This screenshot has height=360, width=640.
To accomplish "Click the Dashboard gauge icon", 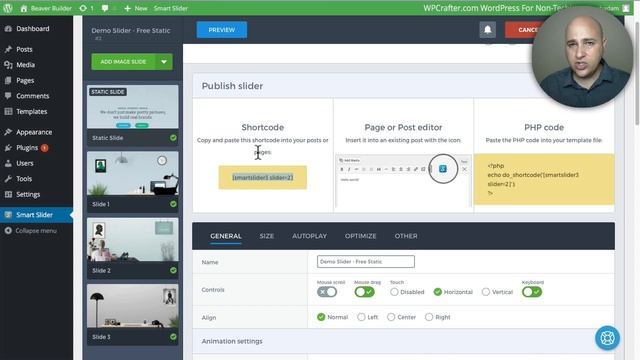I will (x=8, y=29).
